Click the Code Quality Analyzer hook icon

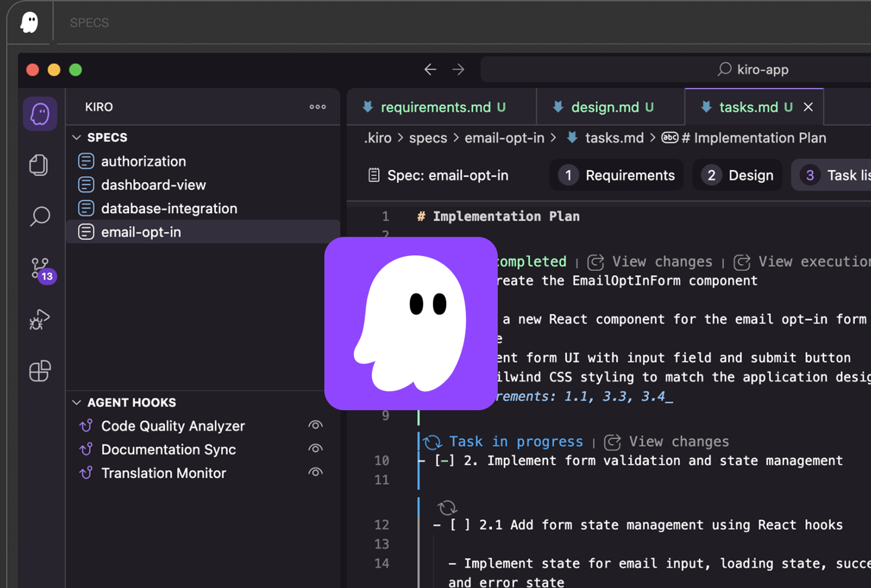tap(86, 426)
